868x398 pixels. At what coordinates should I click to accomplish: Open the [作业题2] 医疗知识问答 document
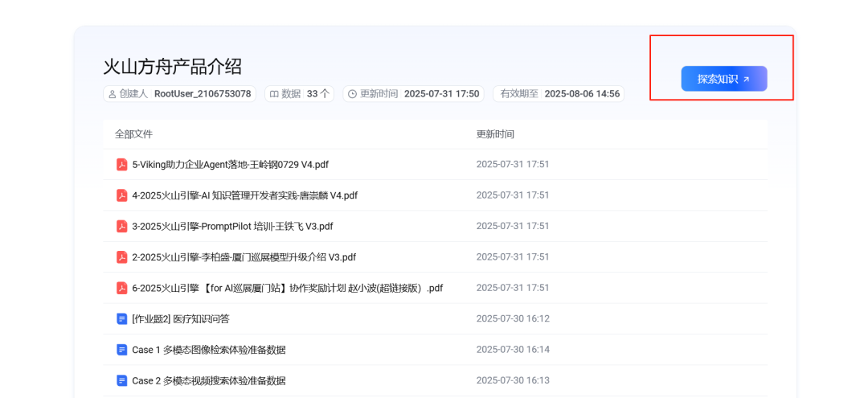181,319
